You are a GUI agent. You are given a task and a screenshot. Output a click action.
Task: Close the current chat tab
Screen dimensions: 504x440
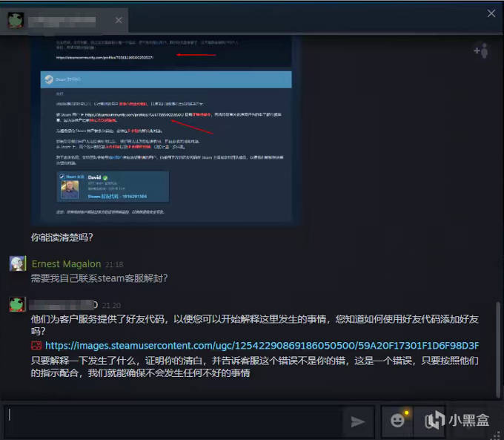tap(119, 20)
